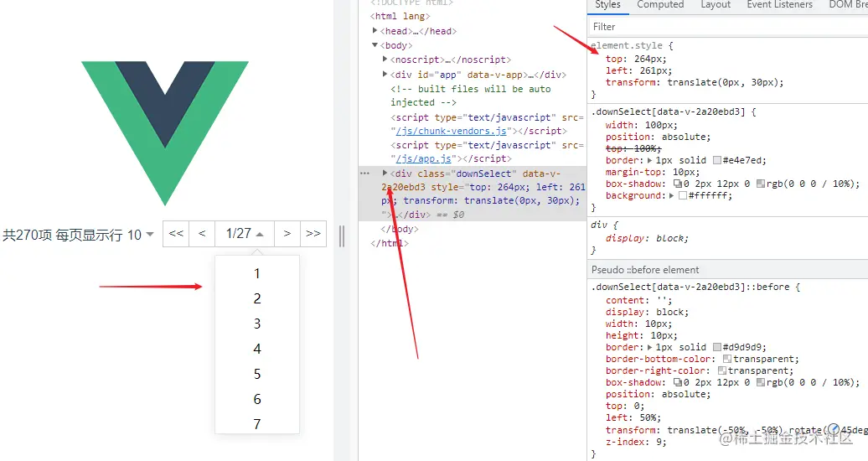Click the #d9d9d9 border color swatch
The image size is (868, 461).
(717, 347)
